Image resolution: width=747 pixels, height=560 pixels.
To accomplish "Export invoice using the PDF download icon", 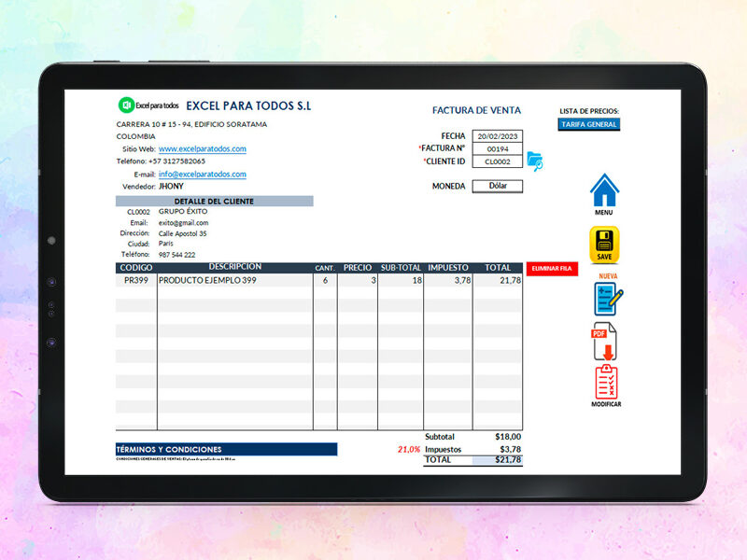I will pyautogui.click(x=604, y=342).
